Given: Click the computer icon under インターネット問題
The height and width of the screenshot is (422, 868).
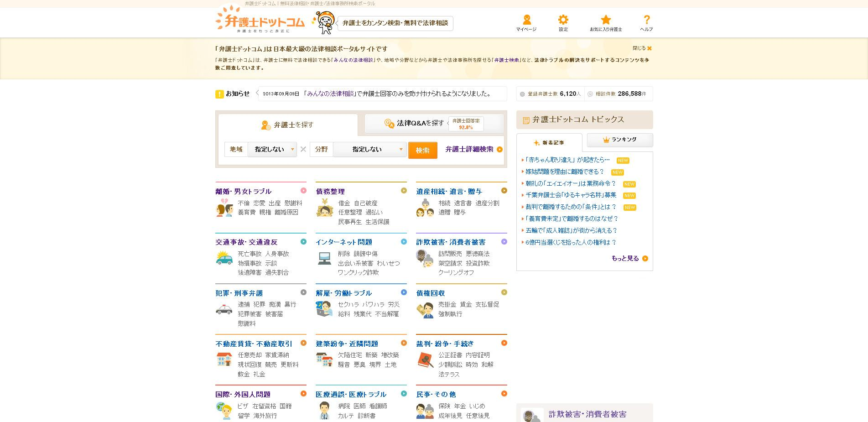Looking at the screenshot, I should 324,258.
